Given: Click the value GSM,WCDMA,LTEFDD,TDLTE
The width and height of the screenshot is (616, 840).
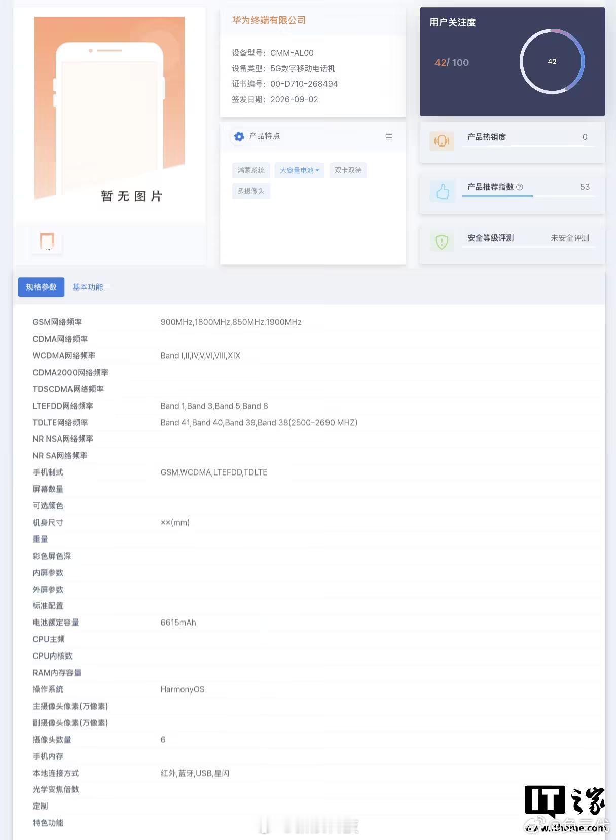Looking at the screenshot, I should tap(213, 472).
